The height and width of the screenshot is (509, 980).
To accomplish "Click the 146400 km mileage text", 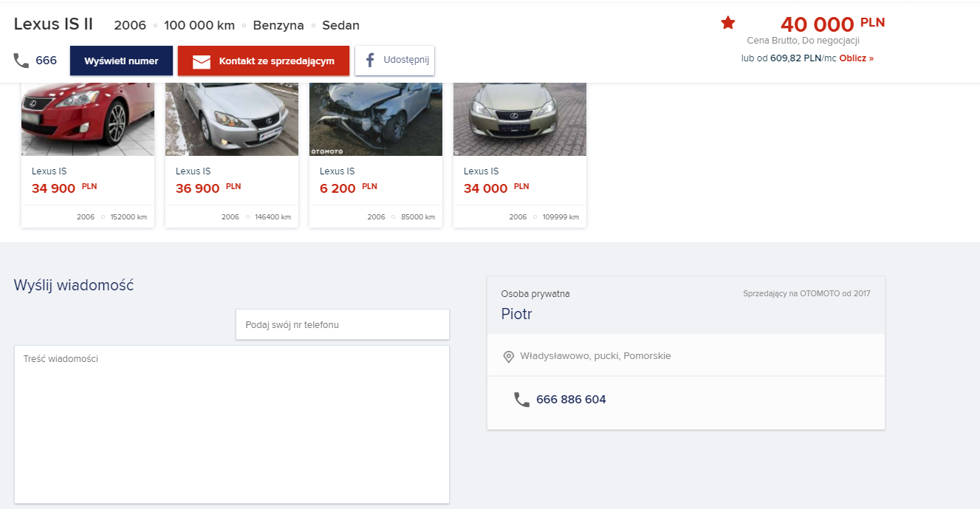I will click(x=273, y=217).
